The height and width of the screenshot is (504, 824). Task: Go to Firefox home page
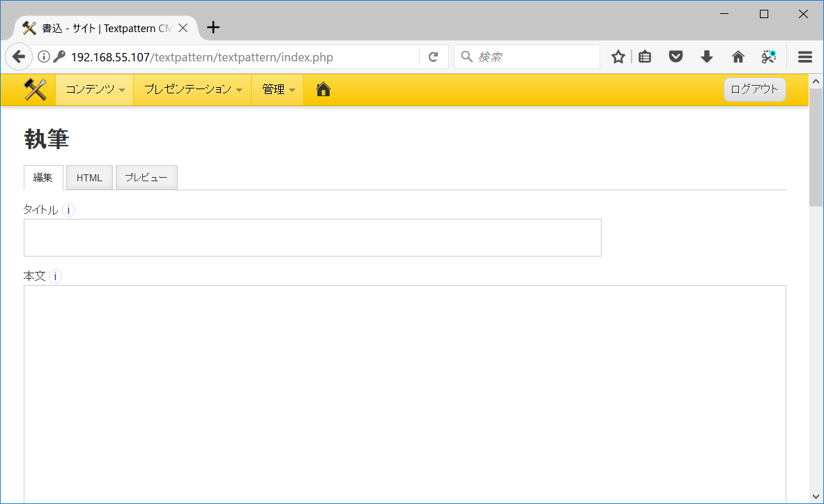(x=738, y=56)
